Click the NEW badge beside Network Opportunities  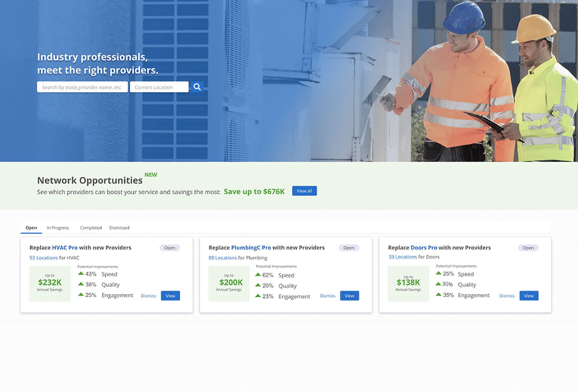151,175
